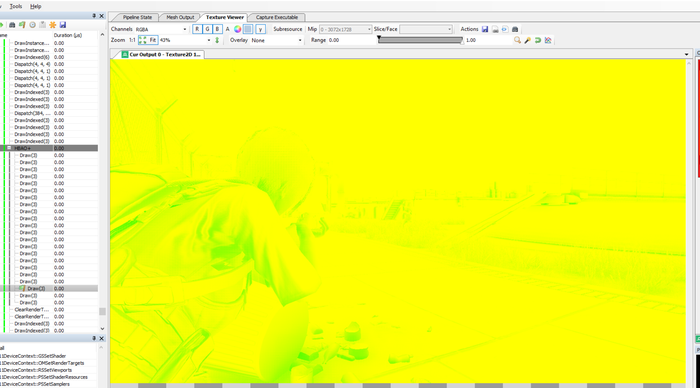Click the clock timing icon for durations

[33, 25]
